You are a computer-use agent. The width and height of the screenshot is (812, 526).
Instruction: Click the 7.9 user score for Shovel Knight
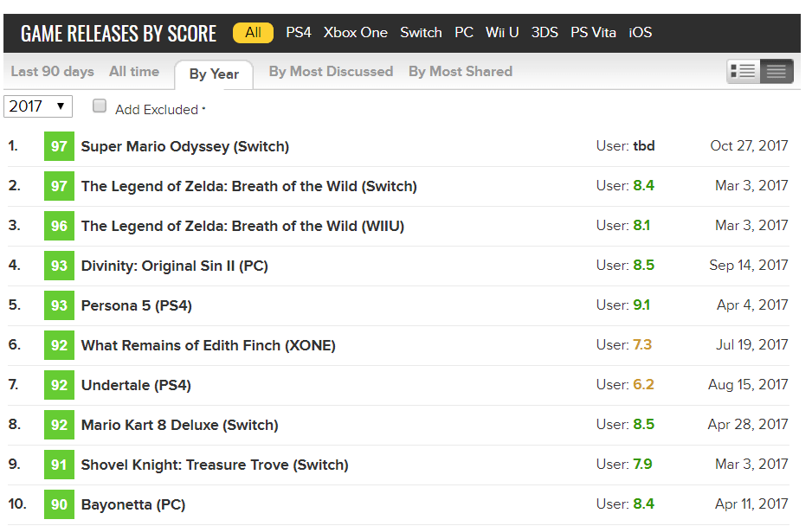(x=642, y=465)
